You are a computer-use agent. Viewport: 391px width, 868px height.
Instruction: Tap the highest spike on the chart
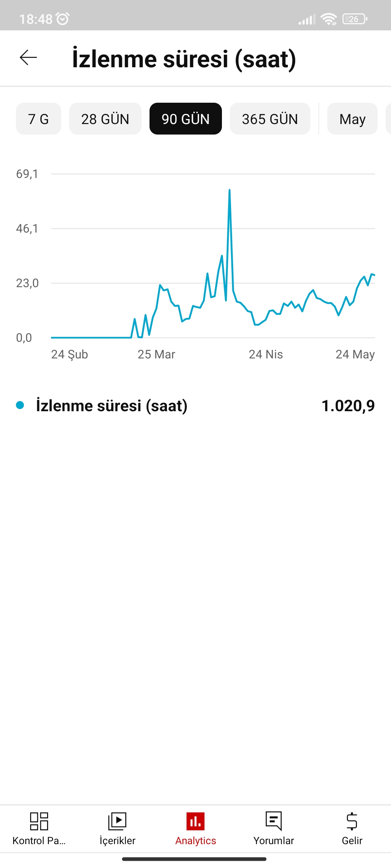[230, 190]
